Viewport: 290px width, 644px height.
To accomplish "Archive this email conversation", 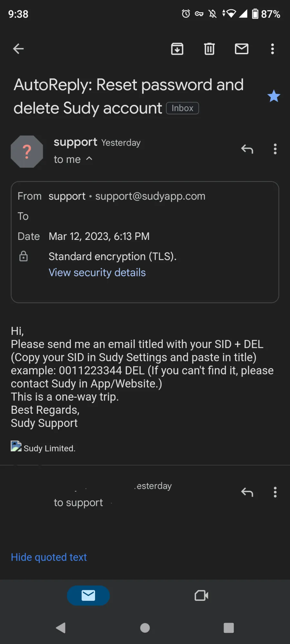I will 177,49.
